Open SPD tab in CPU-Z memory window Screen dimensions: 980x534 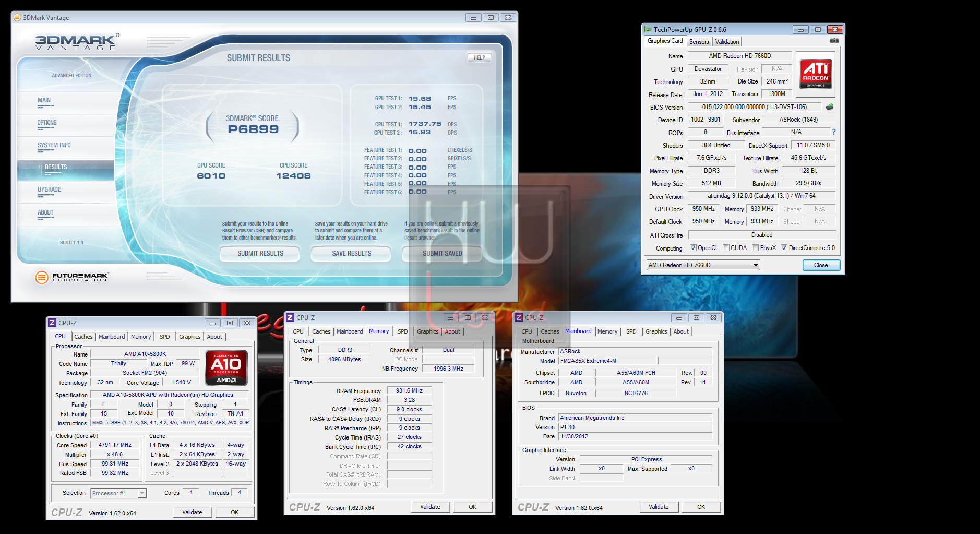tap(402, 331)
